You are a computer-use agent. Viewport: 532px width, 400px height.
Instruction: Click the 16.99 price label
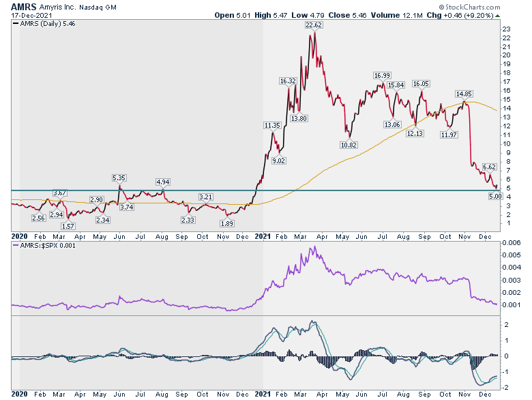click(x=382, y=75)
